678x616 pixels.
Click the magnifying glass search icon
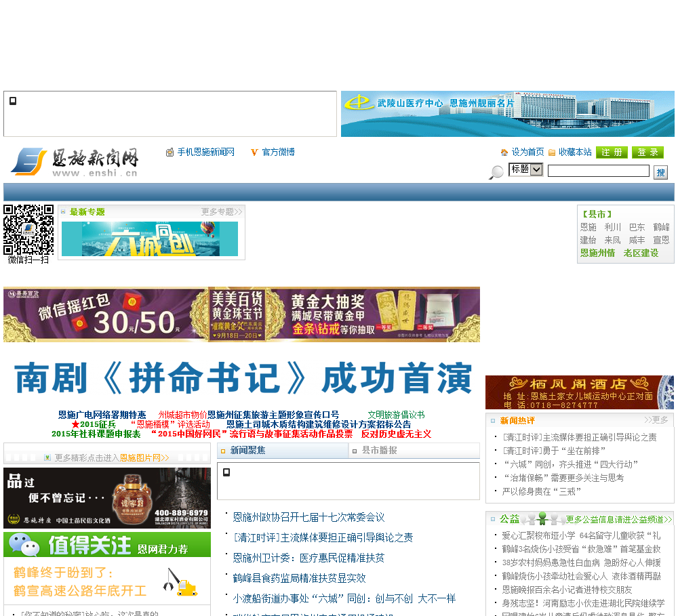(496, 171)
